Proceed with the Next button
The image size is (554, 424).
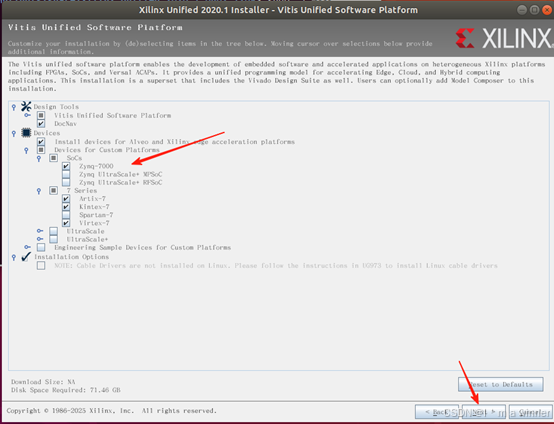pos(484,412)
